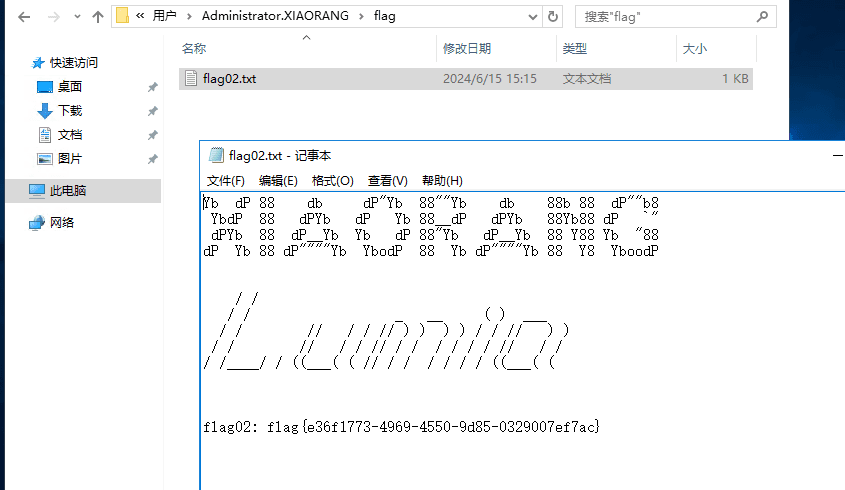The width and height of the screenshot is (845, 490).
Task: Open recent locations dropdown arrow
Action: 77,17
